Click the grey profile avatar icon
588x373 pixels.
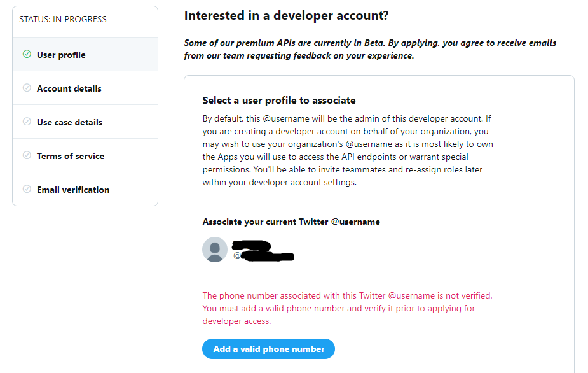[x=215, y=250]
